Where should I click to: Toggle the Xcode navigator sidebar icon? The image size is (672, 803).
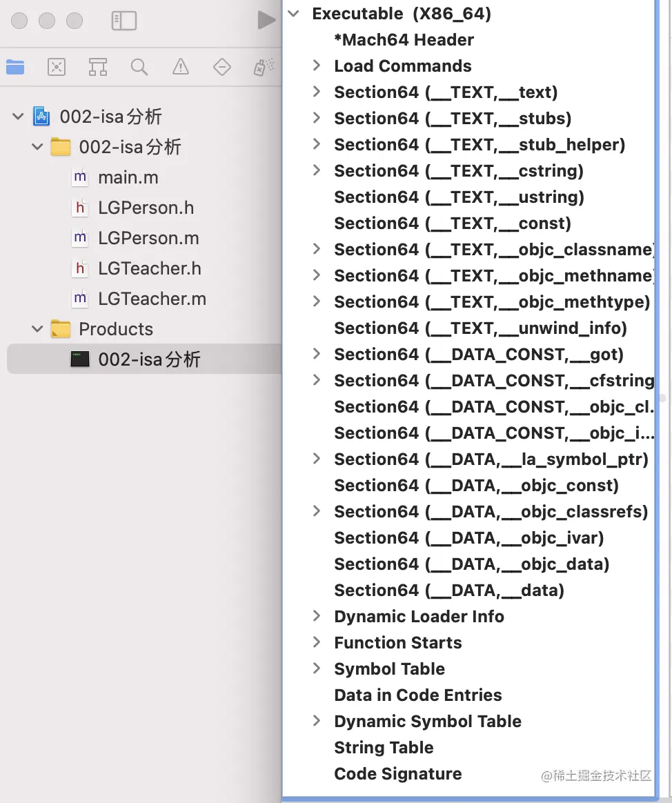(x=124, y=21)
